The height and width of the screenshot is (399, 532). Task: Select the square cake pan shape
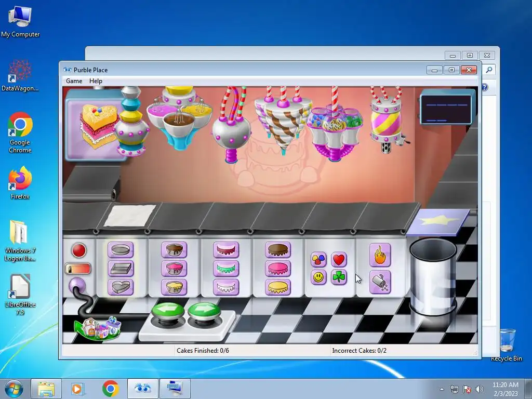pos(121,269)
